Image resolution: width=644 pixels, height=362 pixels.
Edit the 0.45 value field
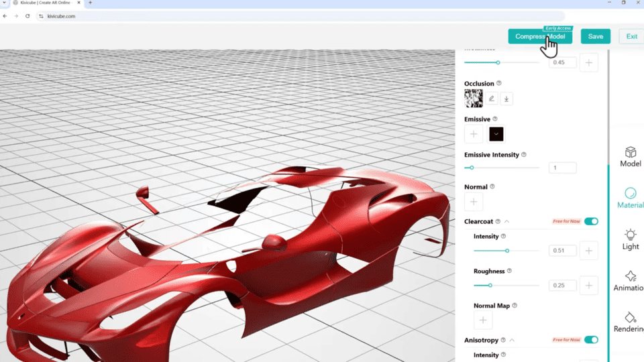tap(562, 62)
